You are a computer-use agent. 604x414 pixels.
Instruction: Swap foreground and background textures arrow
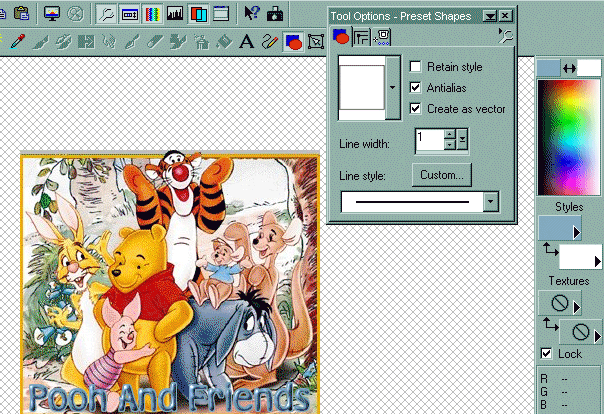pyautogui.click(x=550, y=324)
